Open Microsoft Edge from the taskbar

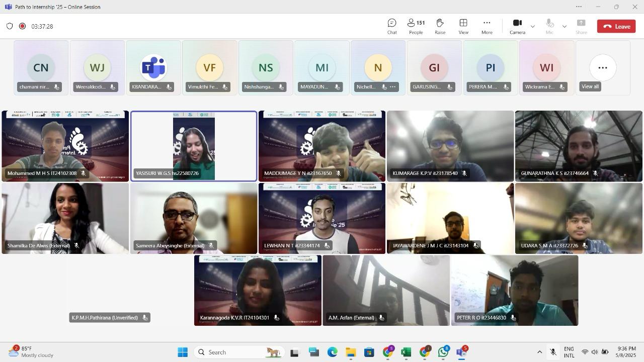pos(332,352)
